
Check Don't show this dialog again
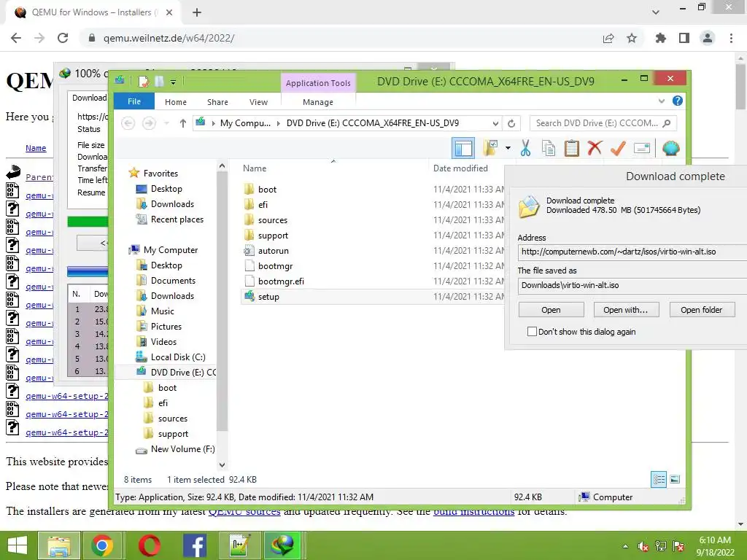[x=532, y=332]
